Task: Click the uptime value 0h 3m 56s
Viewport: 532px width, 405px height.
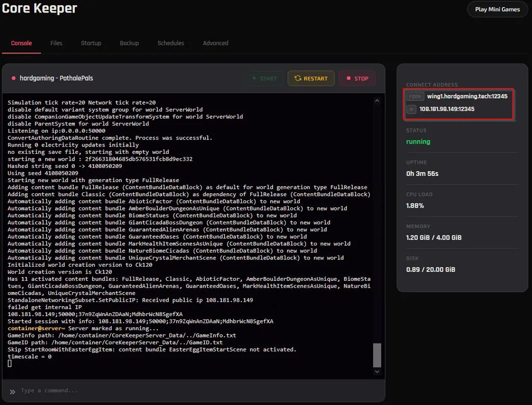Action: click(422, 174)
